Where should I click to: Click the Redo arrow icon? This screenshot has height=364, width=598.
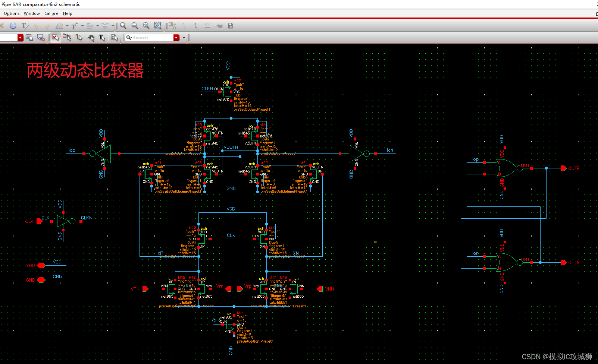click(47, 26)
